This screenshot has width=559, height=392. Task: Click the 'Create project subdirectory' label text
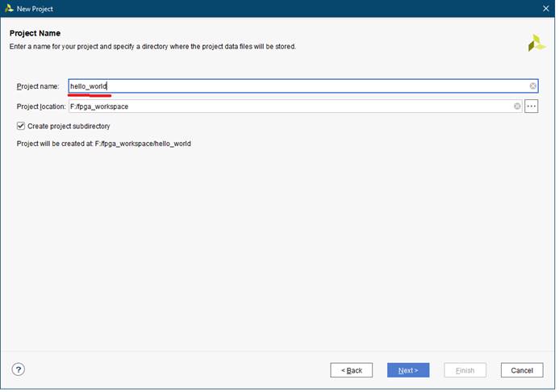[x=69, y=127]
